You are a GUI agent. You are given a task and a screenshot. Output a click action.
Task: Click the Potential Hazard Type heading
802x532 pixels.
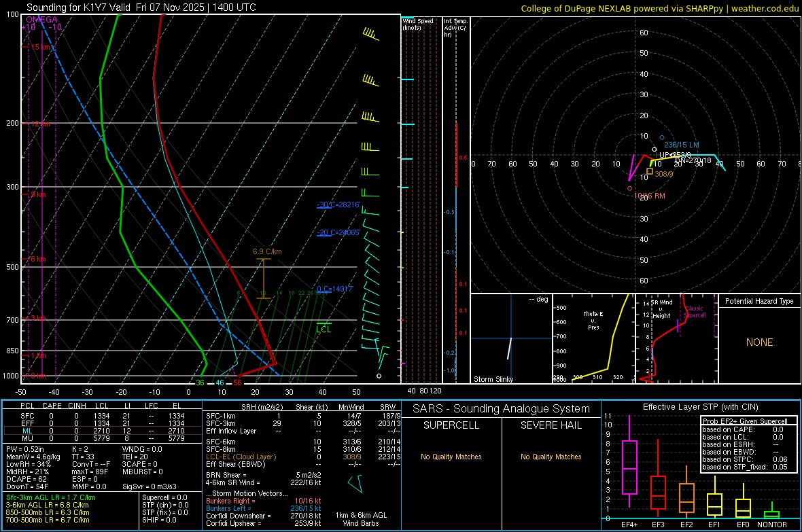click(759, 301)
